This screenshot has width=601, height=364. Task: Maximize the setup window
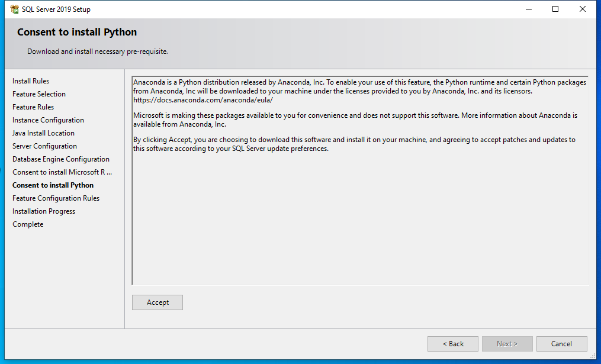pos(555,9)
